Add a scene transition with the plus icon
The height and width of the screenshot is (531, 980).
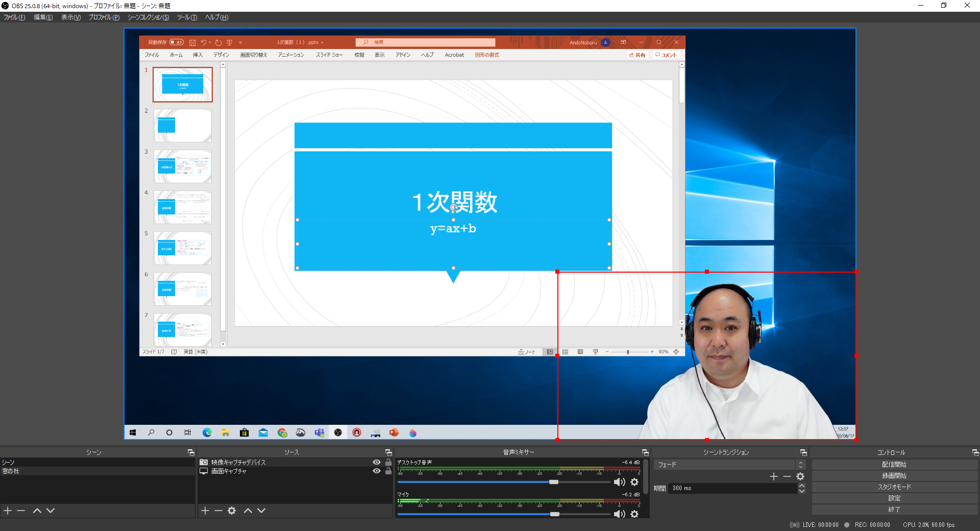point(774,476)
